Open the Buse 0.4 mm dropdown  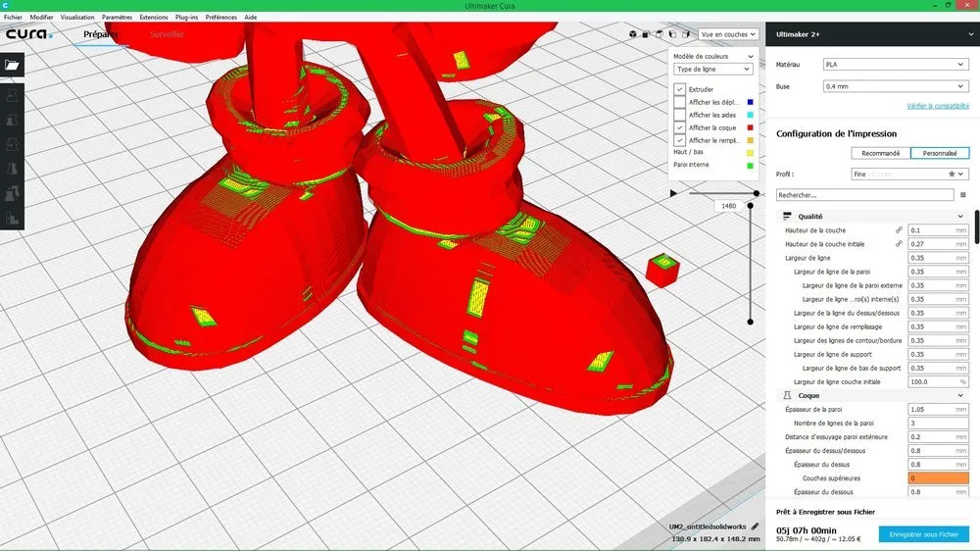click(896, 86)
